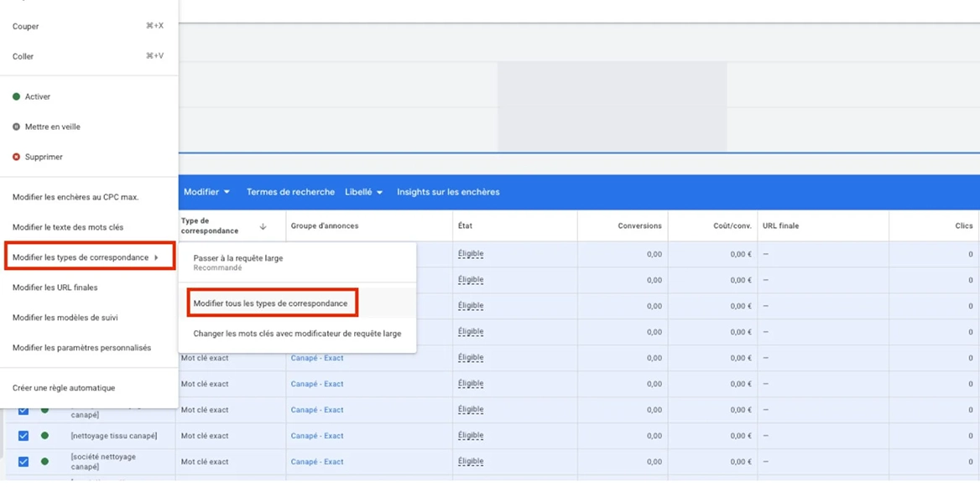This screenshot has height=487, width=980.
Task: Click keyword text [nettoyage tissu canapé]
Action: click(x=114, y=436)
